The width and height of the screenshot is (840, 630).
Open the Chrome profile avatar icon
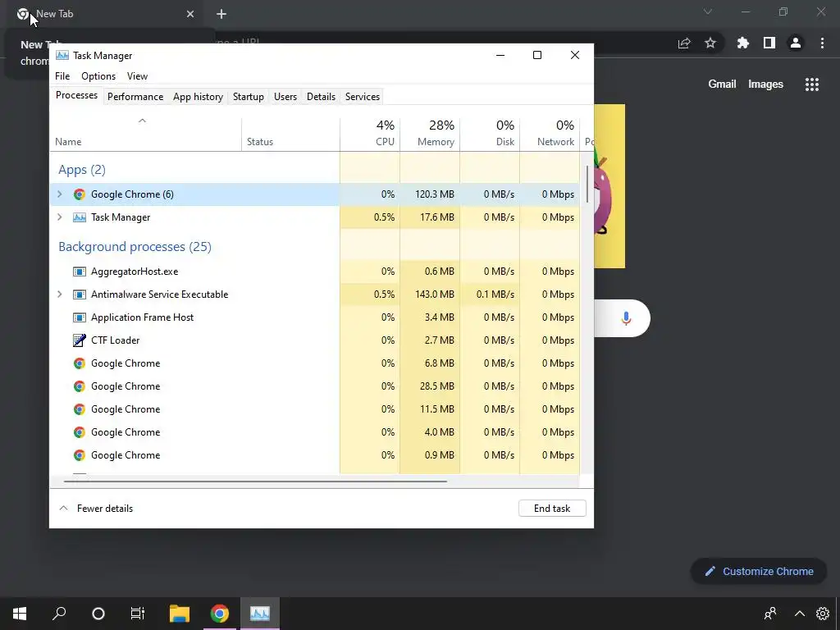pos(796,43)
